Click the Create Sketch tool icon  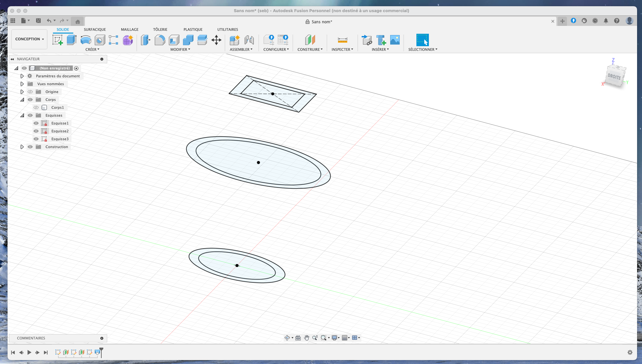click(58, 40)
